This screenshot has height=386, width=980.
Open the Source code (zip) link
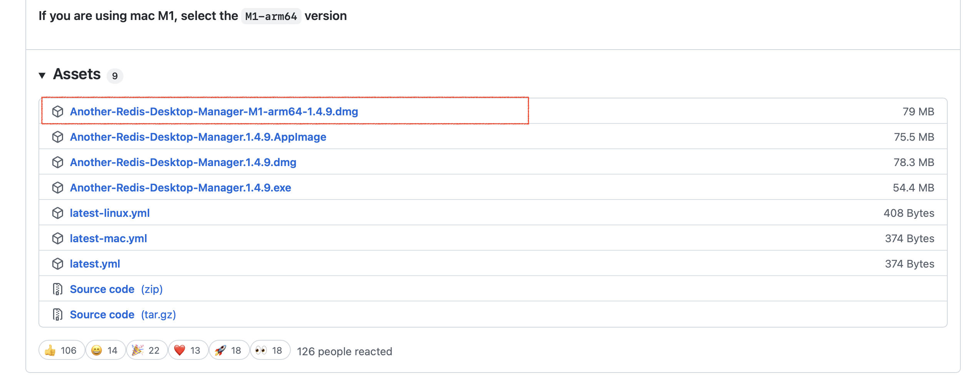click(102, 289)
